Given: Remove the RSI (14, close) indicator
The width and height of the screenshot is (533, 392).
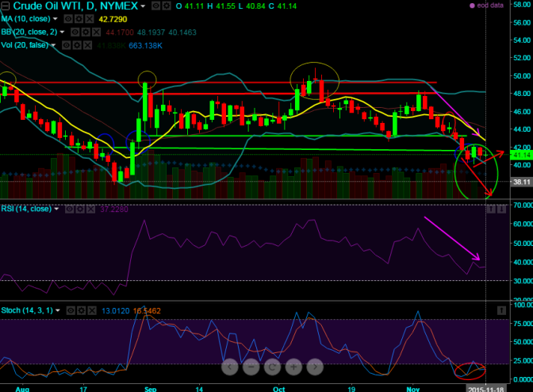Looking at the screenshot, I should pyautogui.click(x=90, y=209).
